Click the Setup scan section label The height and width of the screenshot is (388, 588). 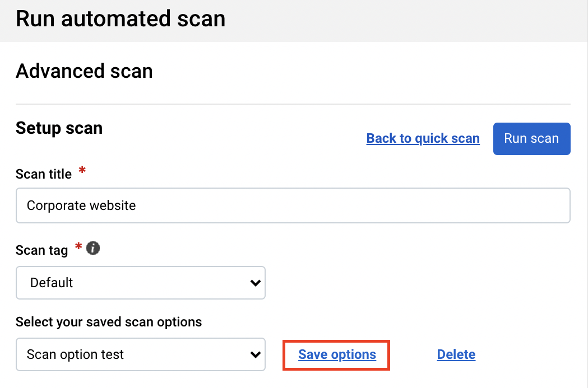tap(59, 128)
